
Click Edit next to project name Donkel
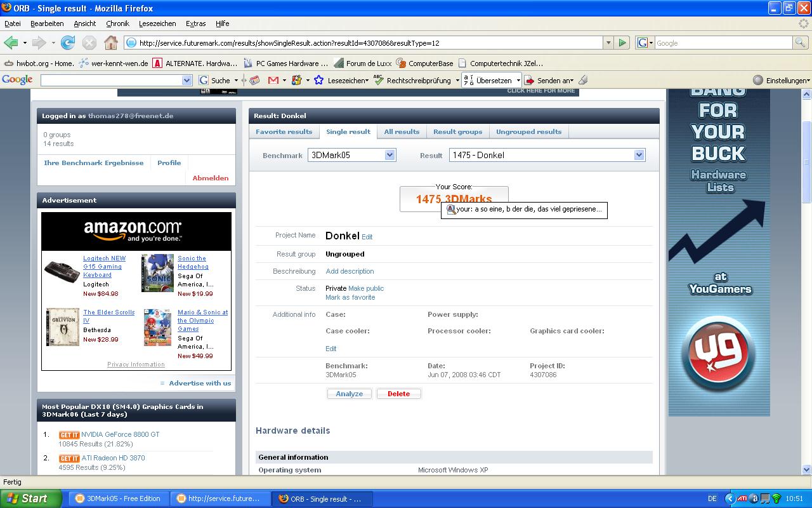367,237
